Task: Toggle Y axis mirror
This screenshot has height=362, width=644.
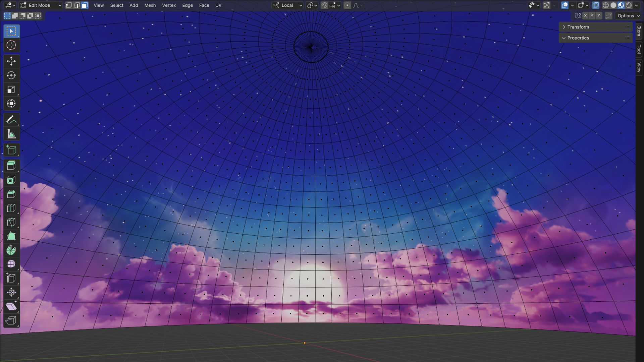Action: (592, 16)
